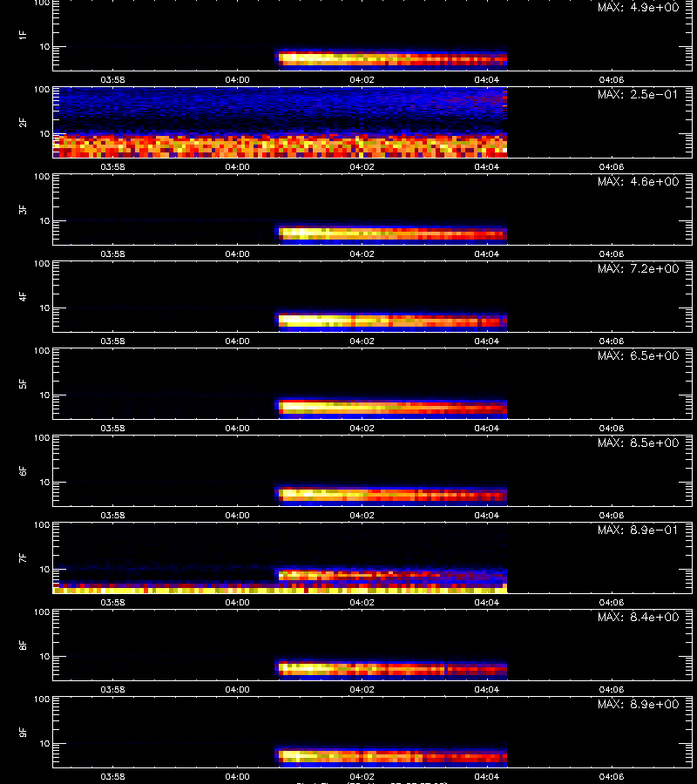Select the "MAX: 4.6e+00" annotation

(638, 181)
